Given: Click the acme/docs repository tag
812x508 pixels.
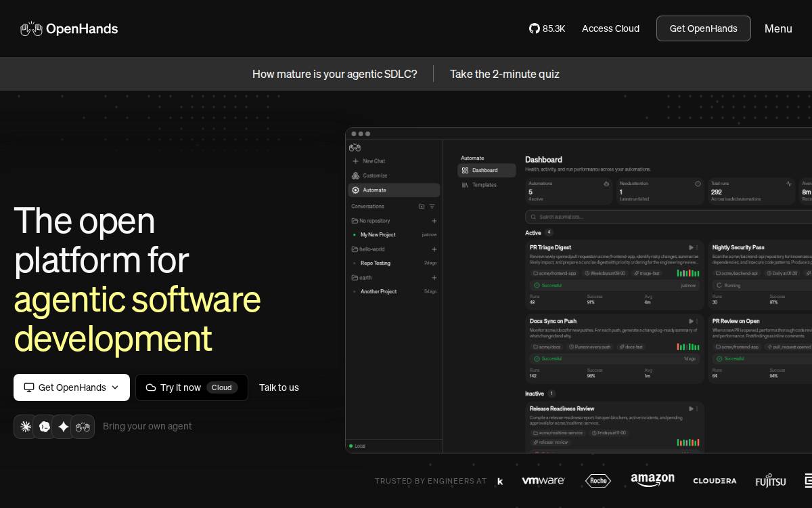Looking at the screenshot, I should pyautogui.click(x=547, y=347).
